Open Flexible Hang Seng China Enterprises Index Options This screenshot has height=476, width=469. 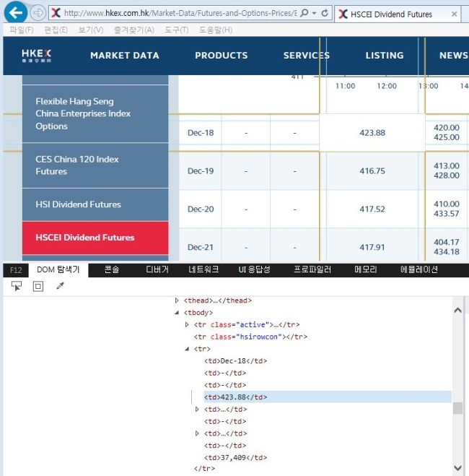(95, 113)
